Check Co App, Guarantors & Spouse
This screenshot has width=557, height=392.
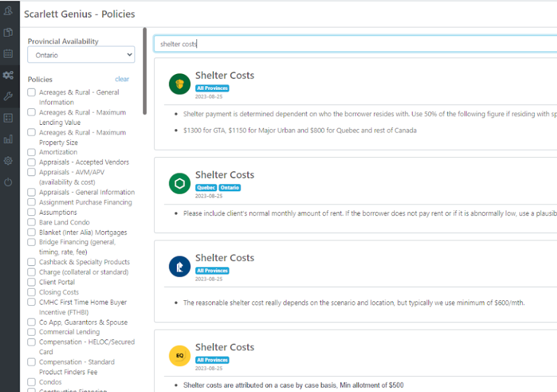[x=32, y=322]
